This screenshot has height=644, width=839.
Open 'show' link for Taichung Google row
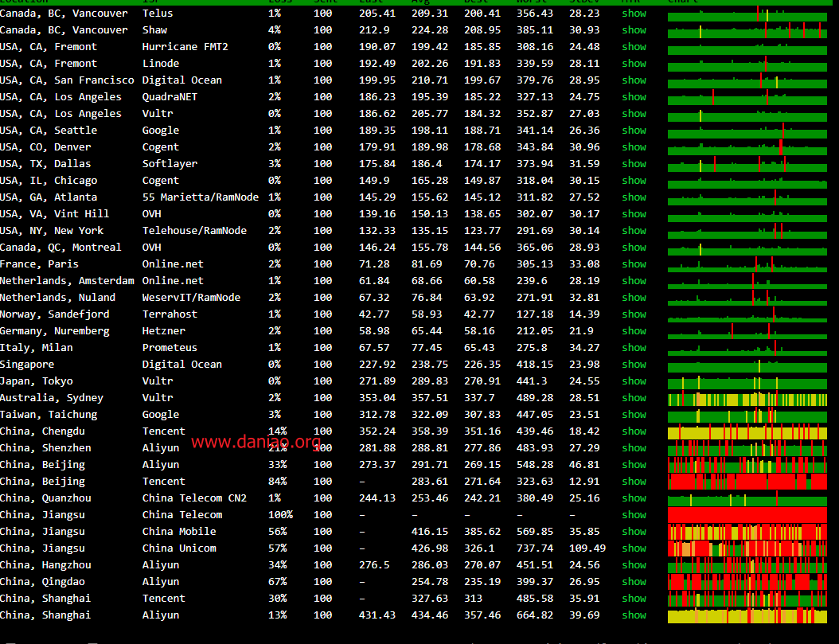tap(634, 415)
